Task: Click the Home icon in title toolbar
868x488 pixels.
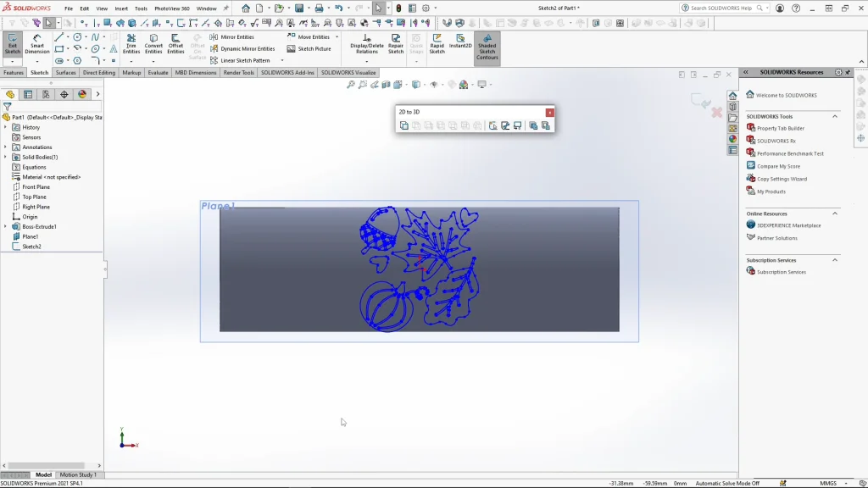Action: (246, 8)
